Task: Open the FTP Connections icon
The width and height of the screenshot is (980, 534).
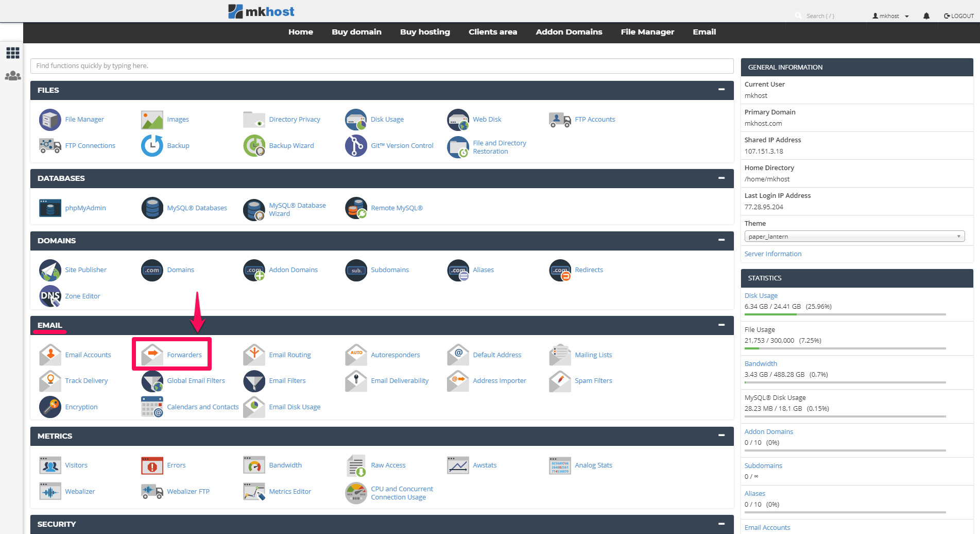Action: (50, 146)
